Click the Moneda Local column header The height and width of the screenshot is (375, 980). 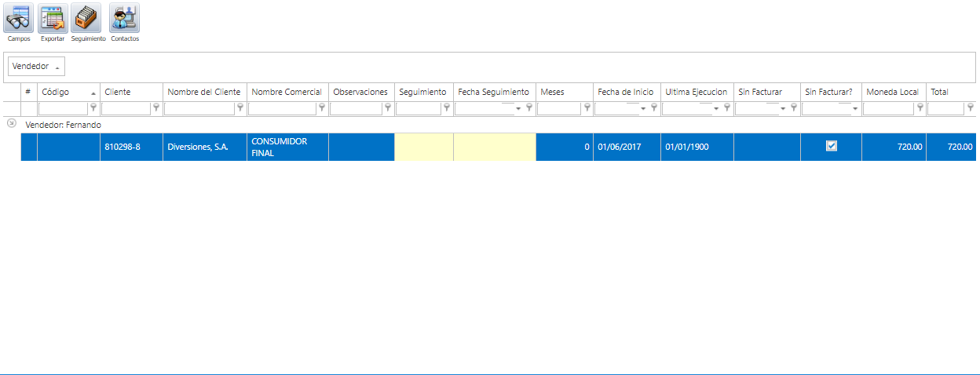893,93
